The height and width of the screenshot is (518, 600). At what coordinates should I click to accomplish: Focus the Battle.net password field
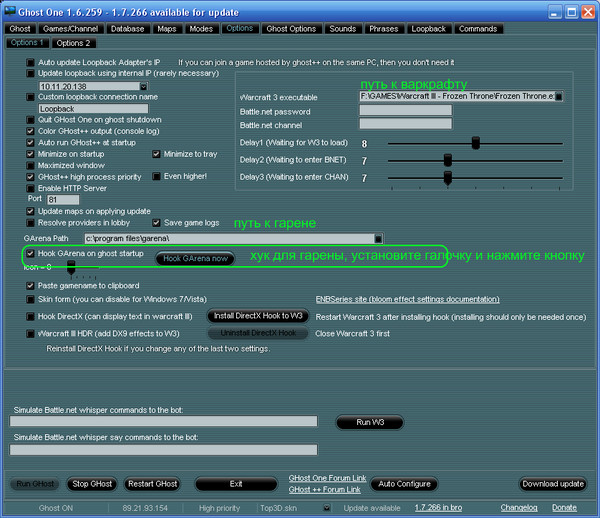click(406, 111)
